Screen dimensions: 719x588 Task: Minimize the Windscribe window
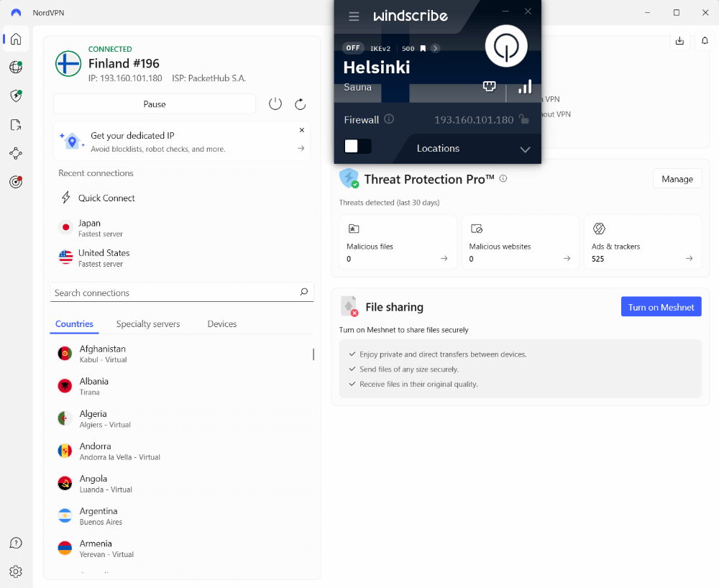tap(505, 11)
